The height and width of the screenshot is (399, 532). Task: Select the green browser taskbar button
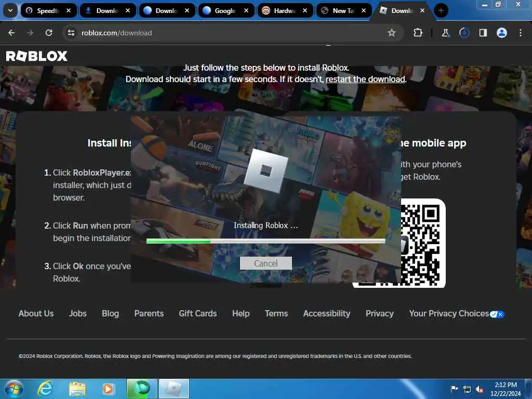[141, 389]
